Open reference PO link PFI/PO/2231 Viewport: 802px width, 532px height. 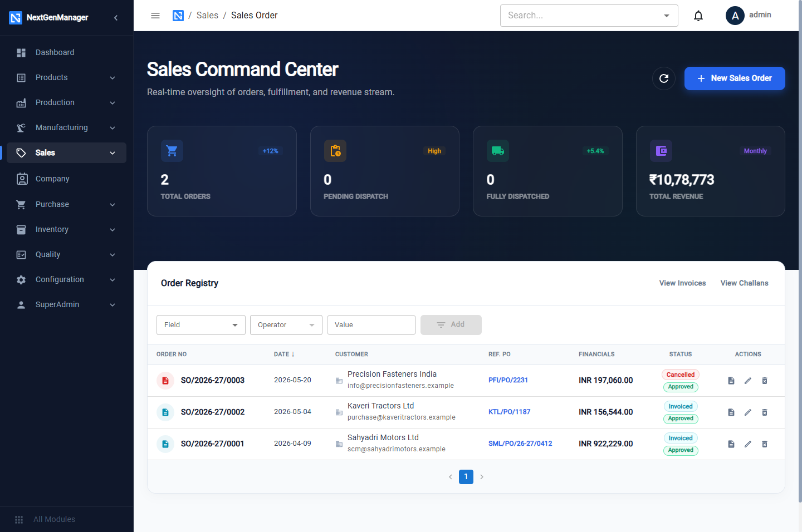click(x=508, y=380)
